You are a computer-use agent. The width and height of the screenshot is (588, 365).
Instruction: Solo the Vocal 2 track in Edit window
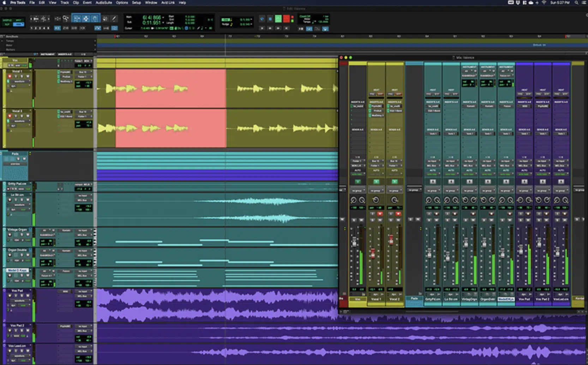pos(22,116)
